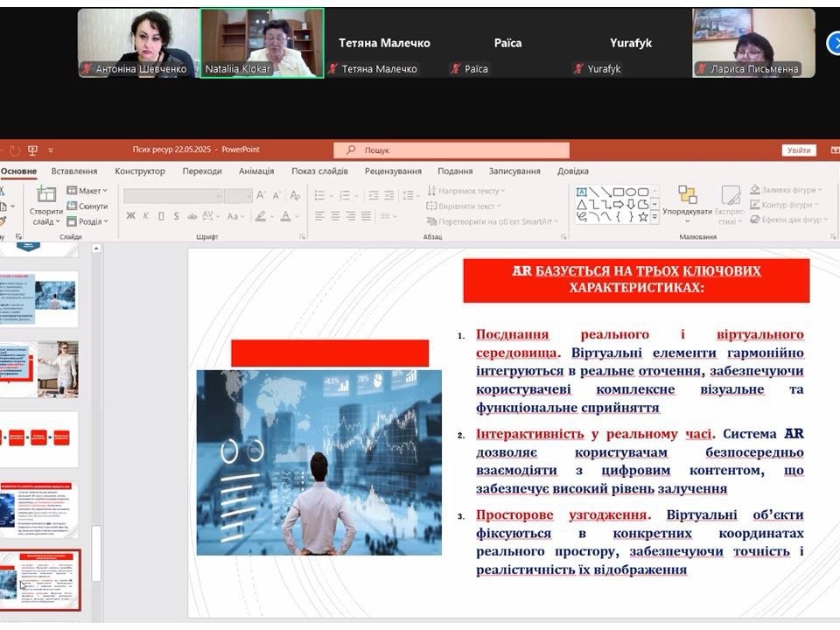The height and width of the screenshot is (630, 840).
Task: Open the font name combo box
Action: point(173,195)
